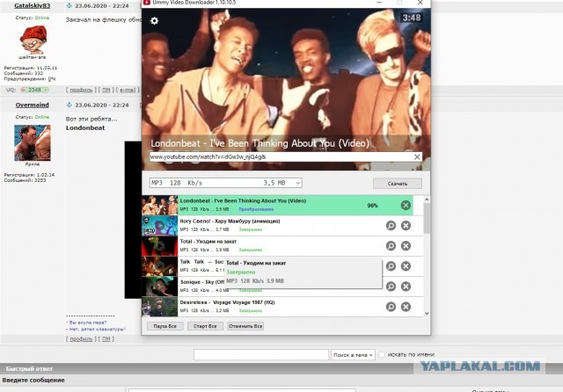The height and width of the screenshot is (392, 563).
Task: Open e-mail link under Gatalskiy83 post
Action: click(x=128, y=90)
